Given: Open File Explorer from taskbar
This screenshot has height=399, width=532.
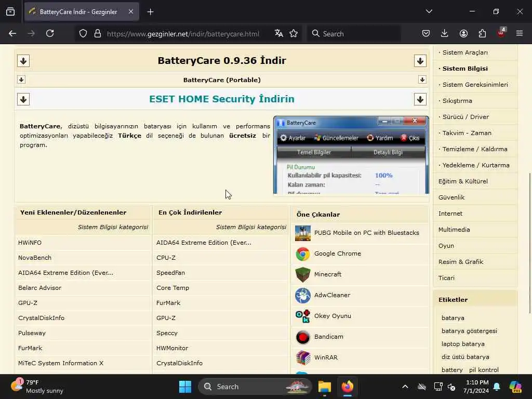Looking at the screenshot, I should point(324,387).
